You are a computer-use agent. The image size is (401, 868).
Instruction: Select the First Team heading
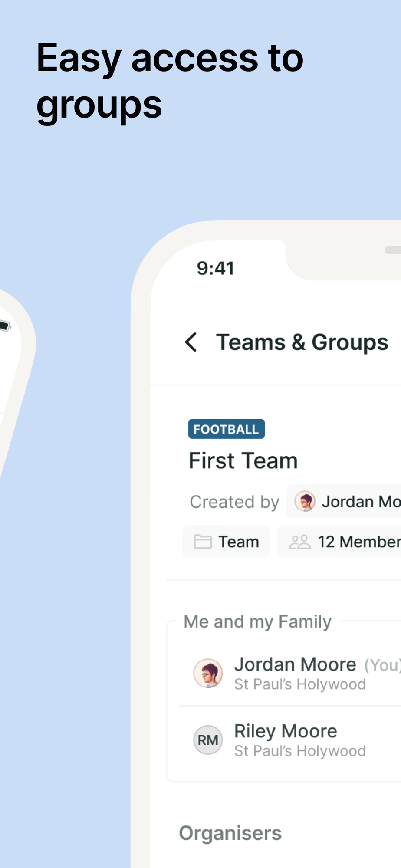pos(243,460)
